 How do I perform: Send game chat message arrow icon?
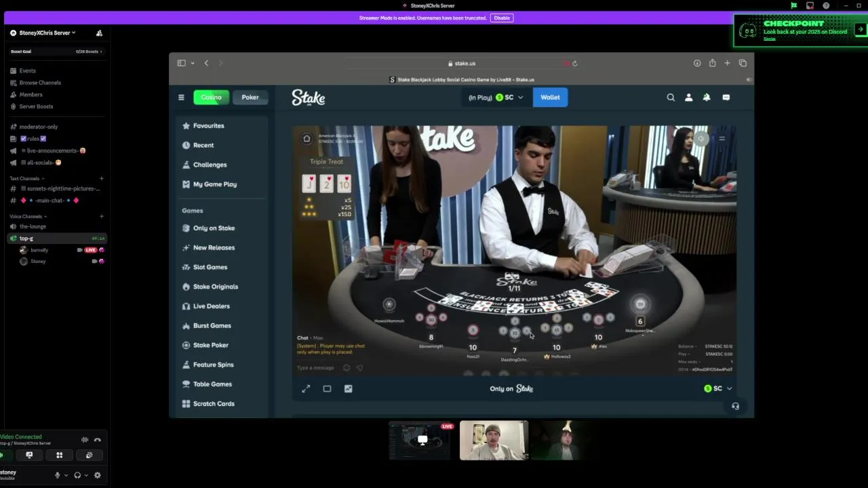coord(359,368)
